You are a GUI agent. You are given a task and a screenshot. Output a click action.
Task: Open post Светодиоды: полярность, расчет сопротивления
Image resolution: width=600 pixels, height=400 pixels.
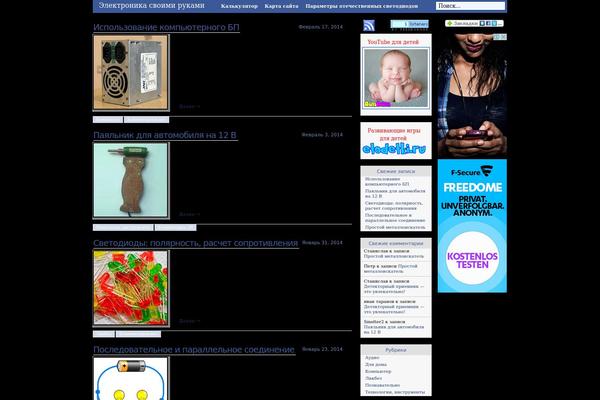coord(196,243)
